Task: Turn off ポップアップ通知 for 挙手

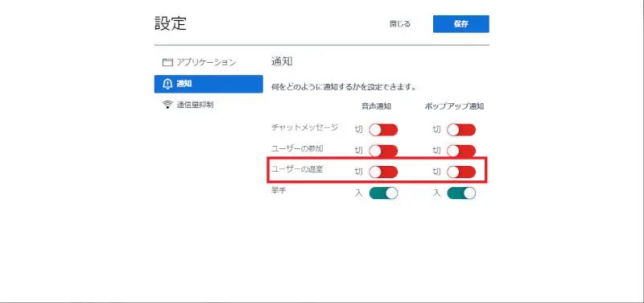Action: pos(461,193)
